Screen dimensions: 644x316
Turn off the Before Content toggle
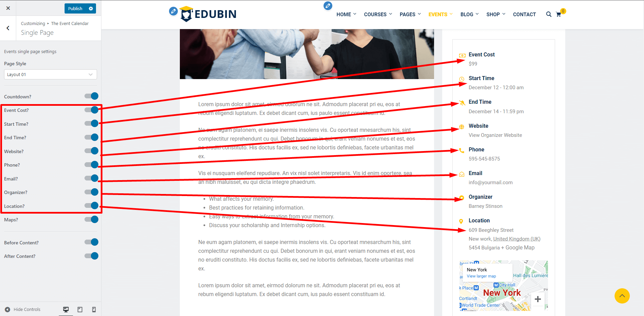coord(91,242)
